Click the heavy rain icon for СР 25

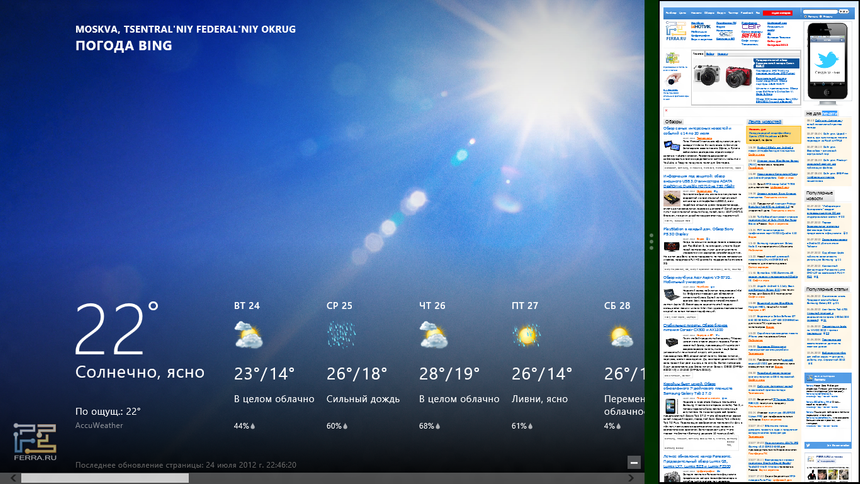tap(341, 335)
